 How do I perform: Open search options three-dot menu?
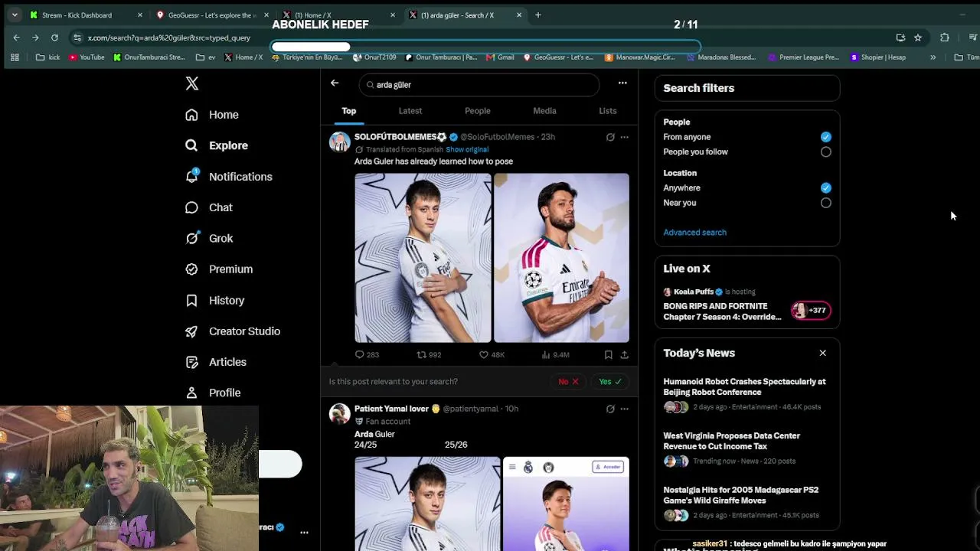(x=622, y=83)
